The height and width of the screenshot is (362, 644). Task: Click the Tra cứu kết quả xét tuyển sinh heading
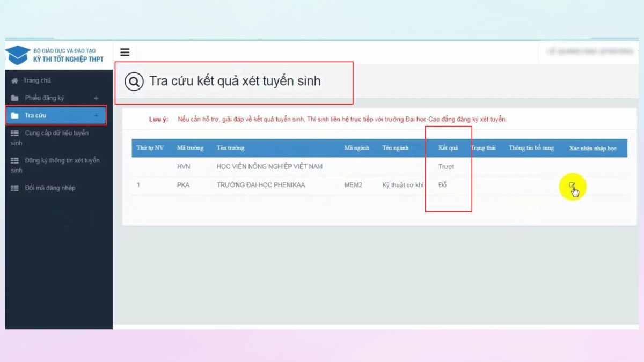click(x=235, y=81)
